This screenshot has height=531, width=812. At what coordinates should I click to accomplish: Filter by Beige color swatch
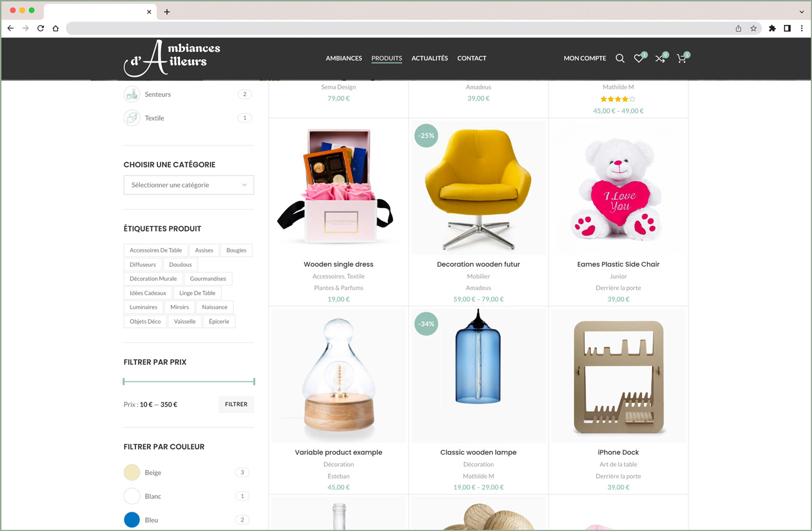(132, 472)
